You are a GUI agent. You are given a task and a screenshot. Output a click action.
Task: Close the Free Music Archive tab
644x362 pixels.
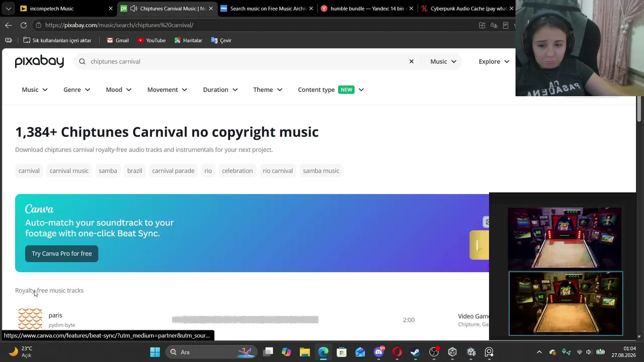point(311,9)
